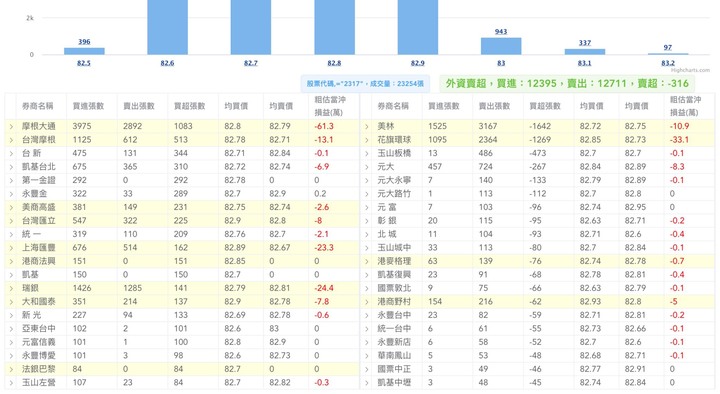Click the -1642 net sell cell
Image resolution: width=720 pixels, height=394 pixels.
coord(541,126)
